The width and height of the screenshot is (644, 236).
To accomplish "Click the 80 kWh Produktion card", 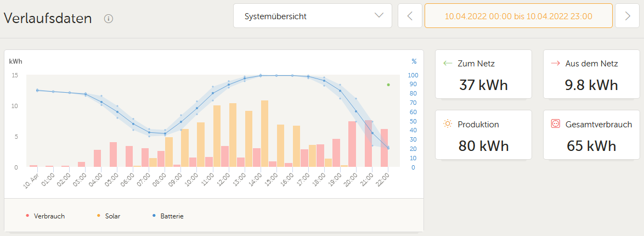I will tap(483, 135).
